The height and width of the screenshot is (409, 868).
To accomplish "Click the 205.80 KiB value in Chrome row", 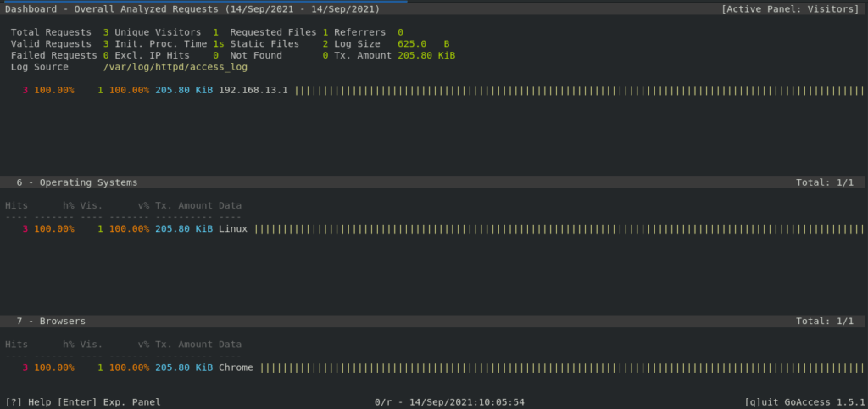I will coord(184,367).
